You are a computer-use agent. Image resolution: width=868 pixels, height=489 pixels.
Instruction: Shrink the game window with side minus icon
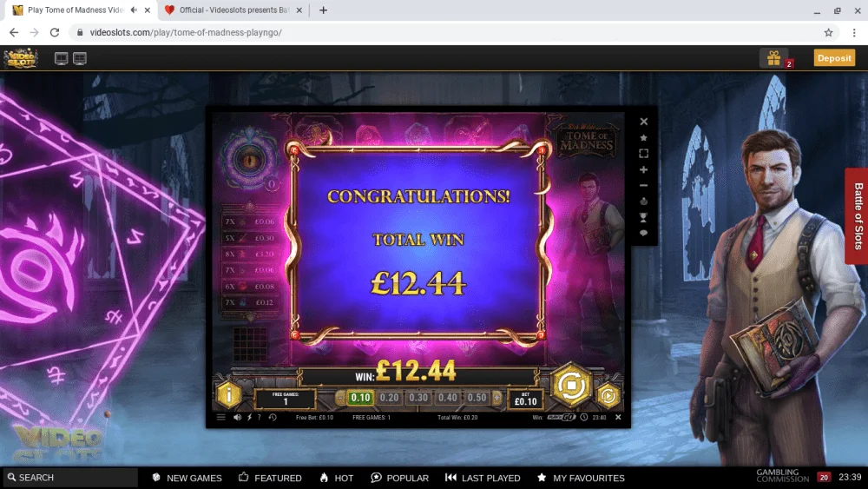tap(643, 186)
